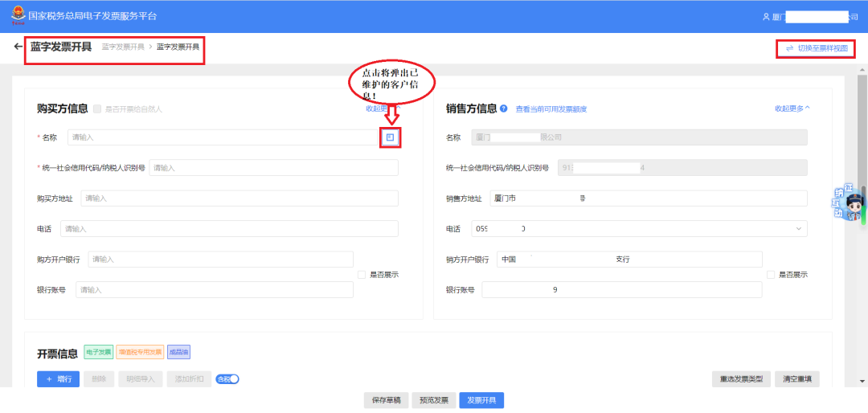Click the 增值税专用发票 tag
Viewport: 868px width, 413px height.
click(140, 352)
